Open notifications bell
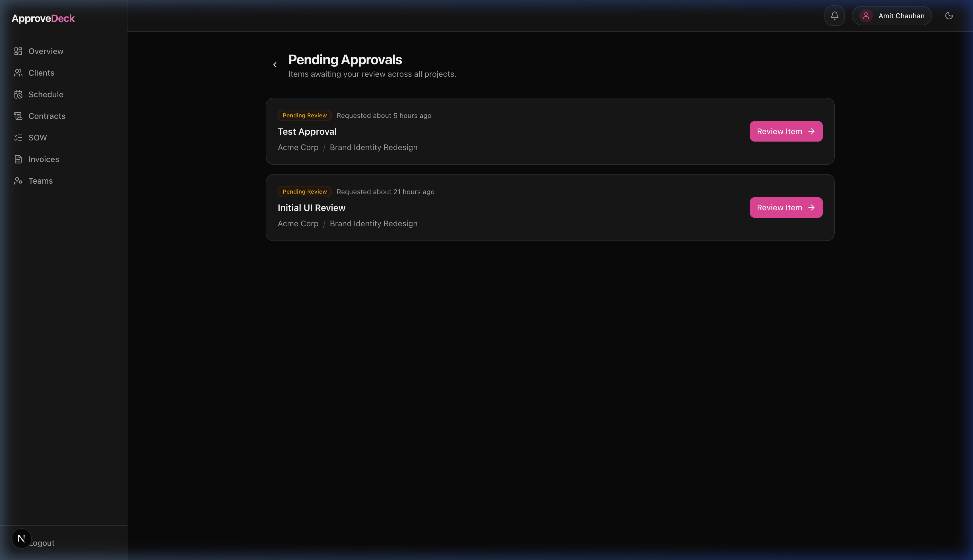 coord(834,16)
